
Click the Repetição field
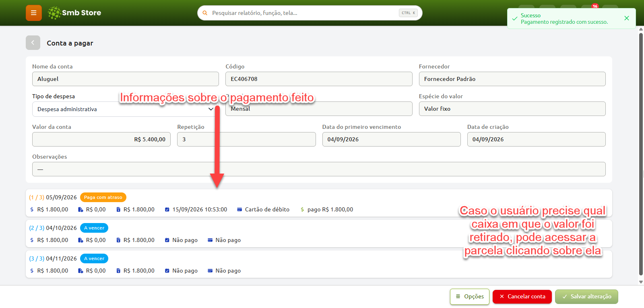coord(246,139)
